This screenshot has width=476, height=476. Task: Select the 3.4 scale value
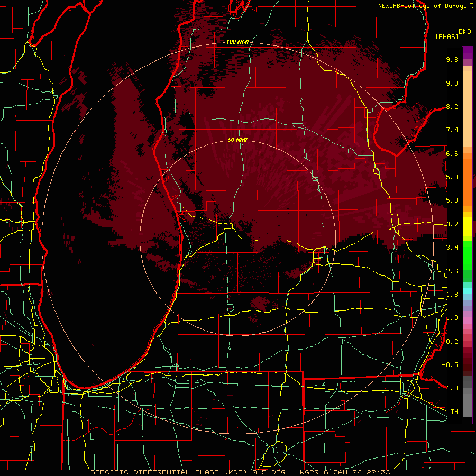coord(452,248)
